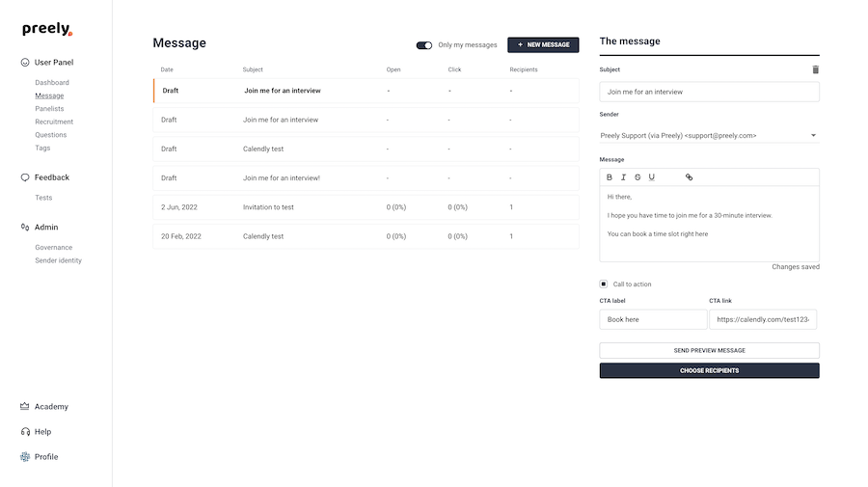Click Send Preview Message button
This screenshot has height=487, width=868.
709,350
